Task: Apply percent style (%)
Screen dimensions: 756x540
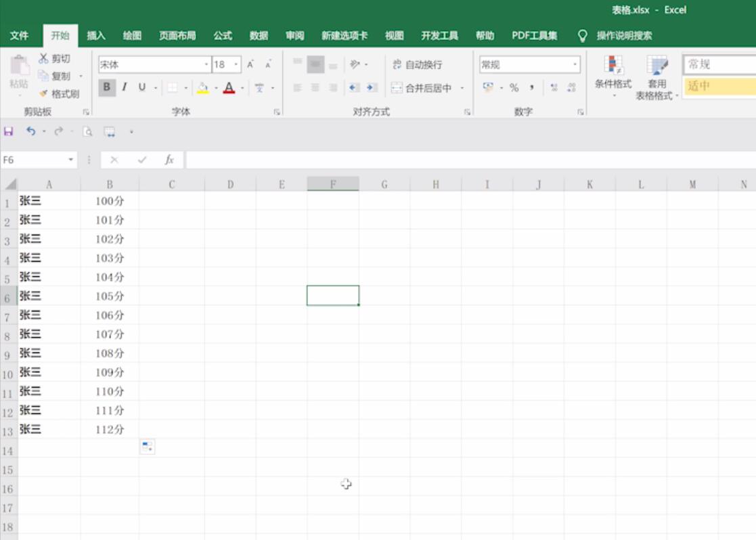Action: 514,88
